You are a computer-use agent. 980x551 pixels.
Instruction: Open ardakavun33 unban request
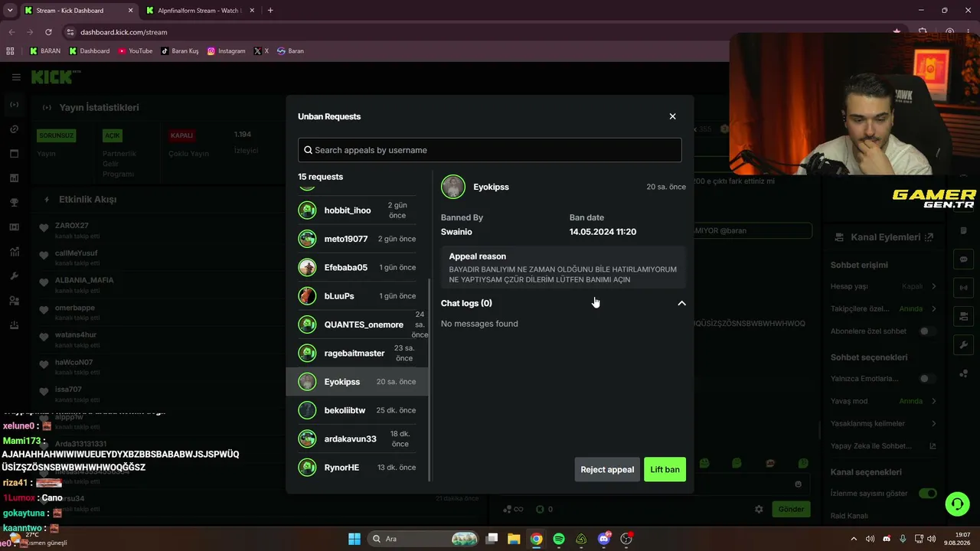coord(357,439)
